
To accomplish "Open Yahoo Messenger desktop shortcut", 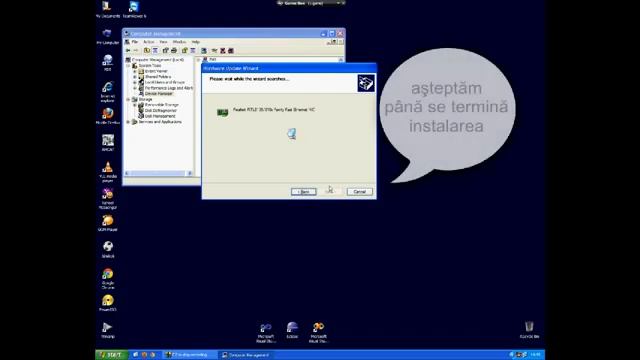I will click(x=108, y=198).
